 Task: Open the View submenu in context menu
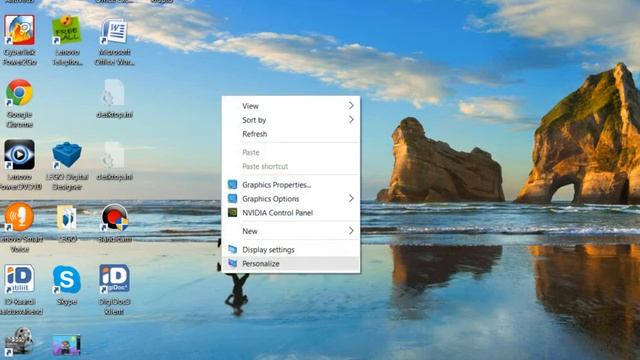tap(291, 106)
